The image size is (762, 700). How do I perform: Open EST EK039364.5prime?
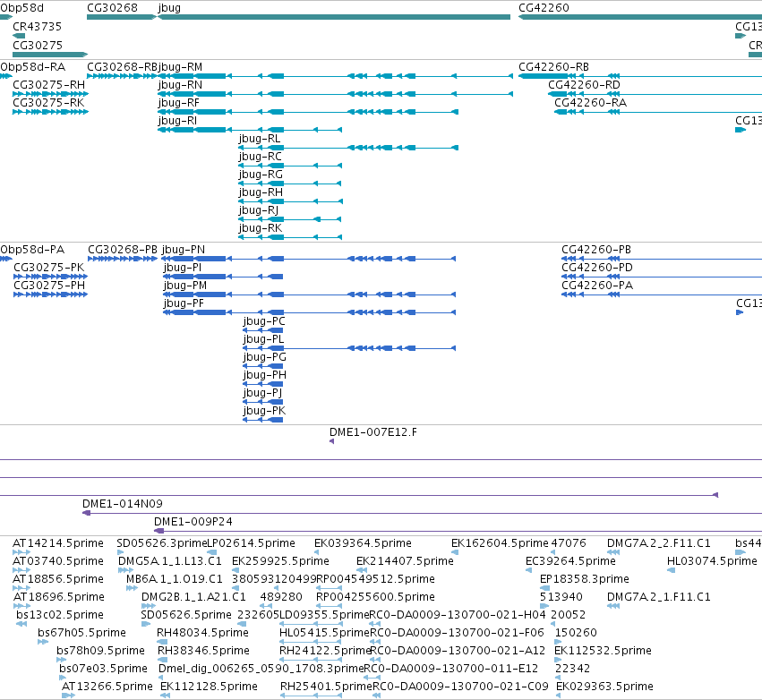[363, 543]
